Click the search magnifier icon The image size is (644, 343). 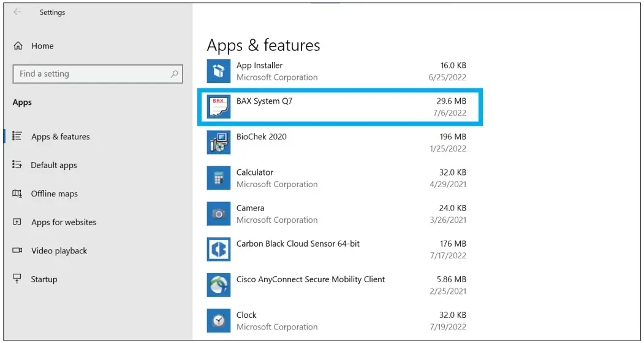(x=174, y=74)
